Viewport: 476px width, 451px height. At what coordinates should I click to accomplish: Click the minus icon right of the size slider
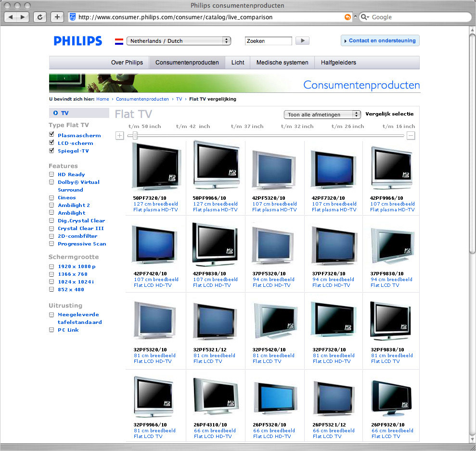tap(411, 135)
